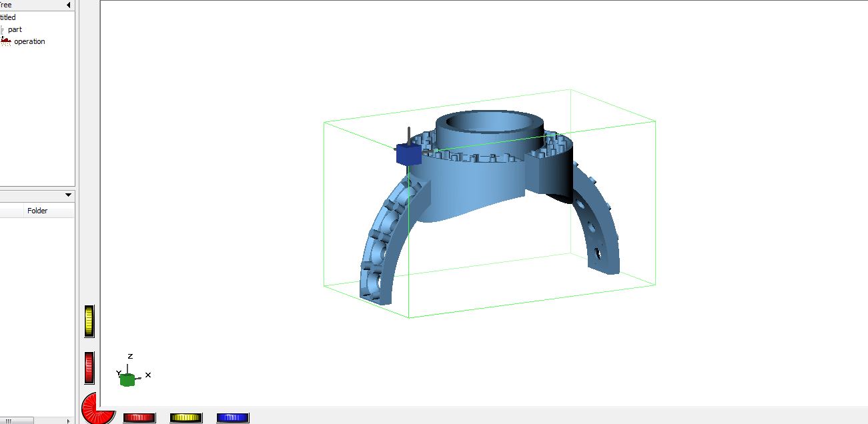Click the dark blue tool block on model

coord(408,155)
